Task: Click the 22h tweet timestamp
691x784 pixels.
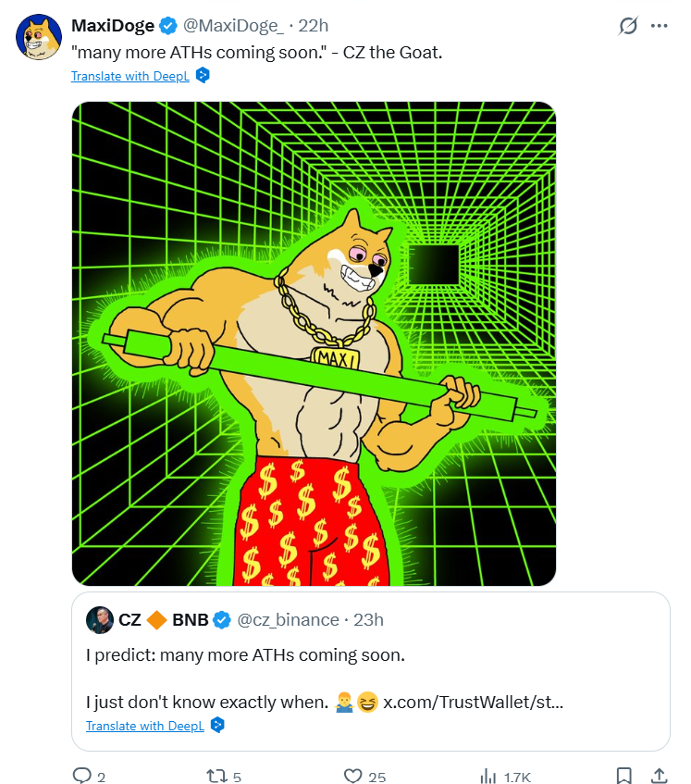Action: [x=314, y=26]
